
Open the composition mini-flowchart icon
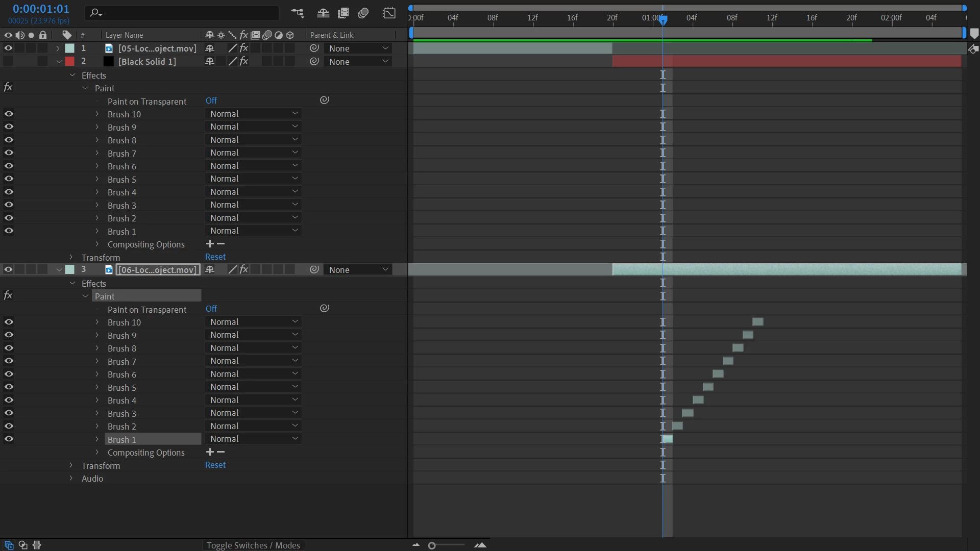pos(297,13)
